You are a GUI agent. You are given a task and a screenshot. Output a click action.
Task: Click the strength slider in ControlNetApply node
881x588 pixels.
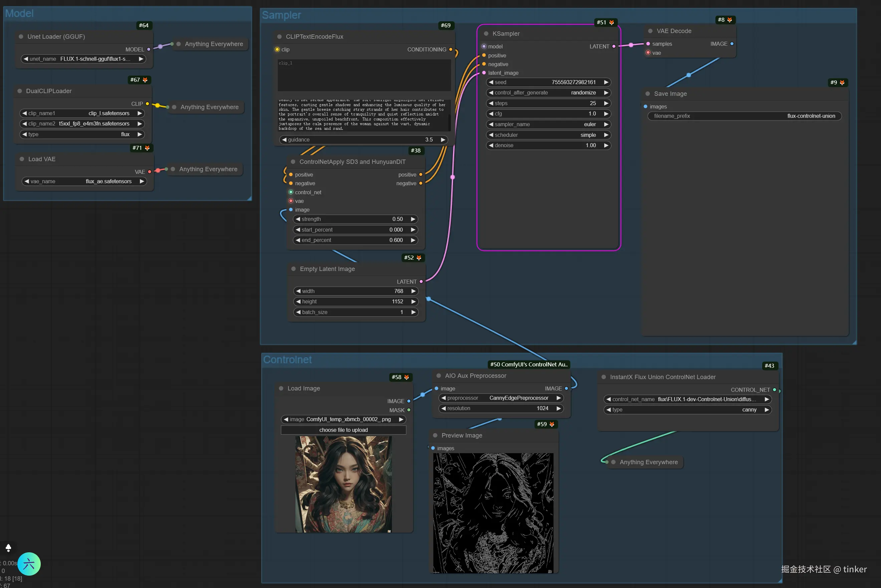tap(355, 219)
